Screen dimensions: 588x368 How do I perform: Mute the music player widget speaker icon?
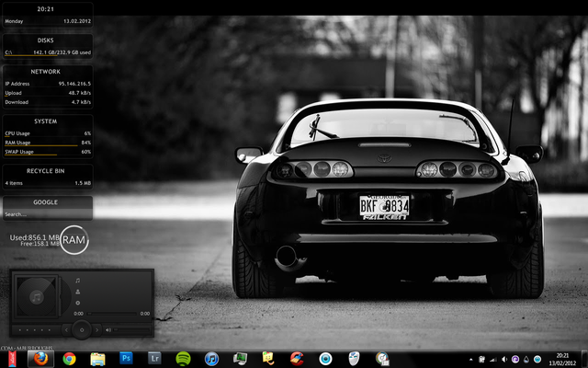(x=108, y=330)
